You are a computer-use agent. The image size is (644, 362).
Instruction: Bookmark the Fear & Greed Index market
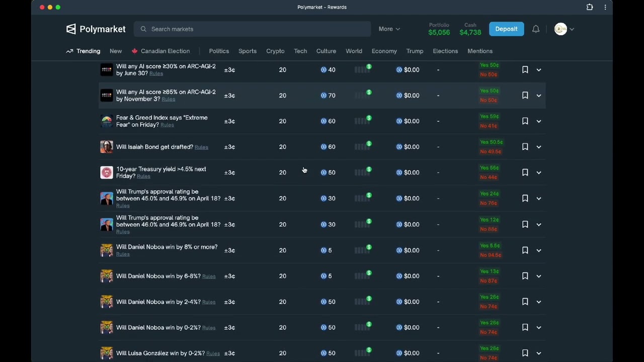coord(525,121)
